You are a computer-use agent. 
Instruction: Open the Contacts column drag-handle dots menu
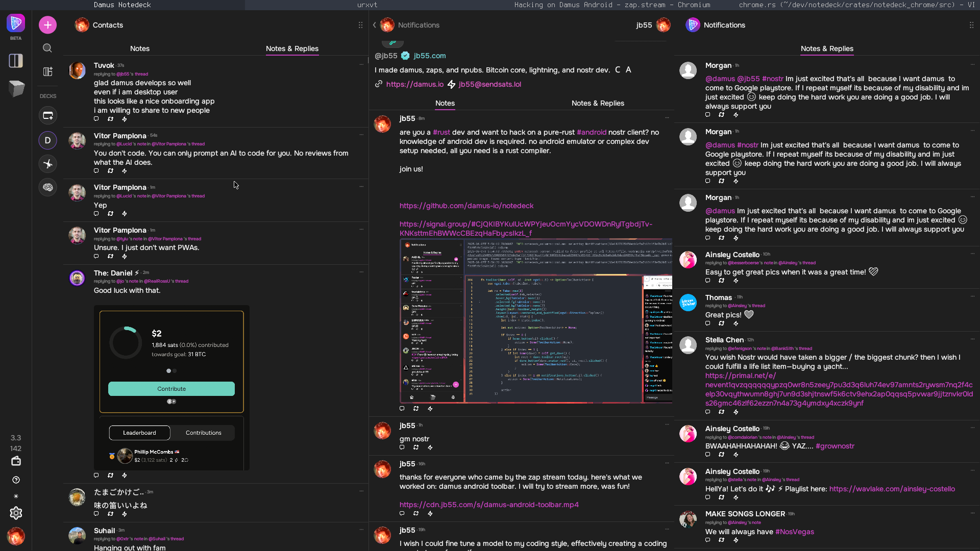coord(360,25)
